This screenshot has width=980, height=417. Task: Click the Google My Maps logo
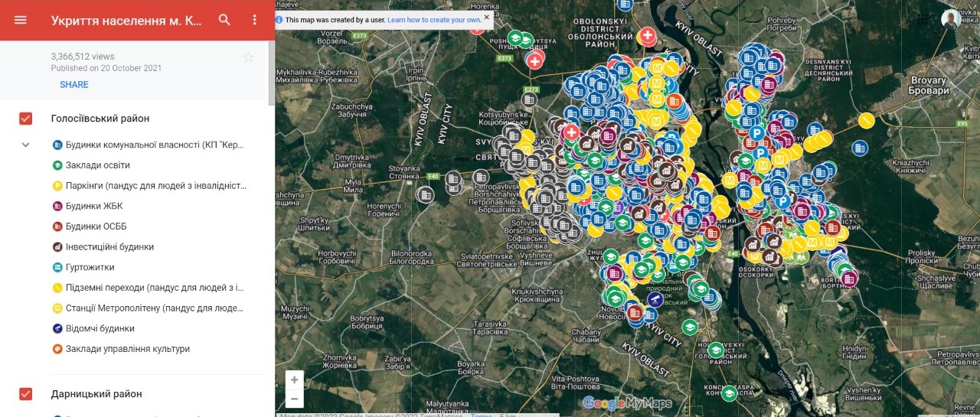(627, 403)
